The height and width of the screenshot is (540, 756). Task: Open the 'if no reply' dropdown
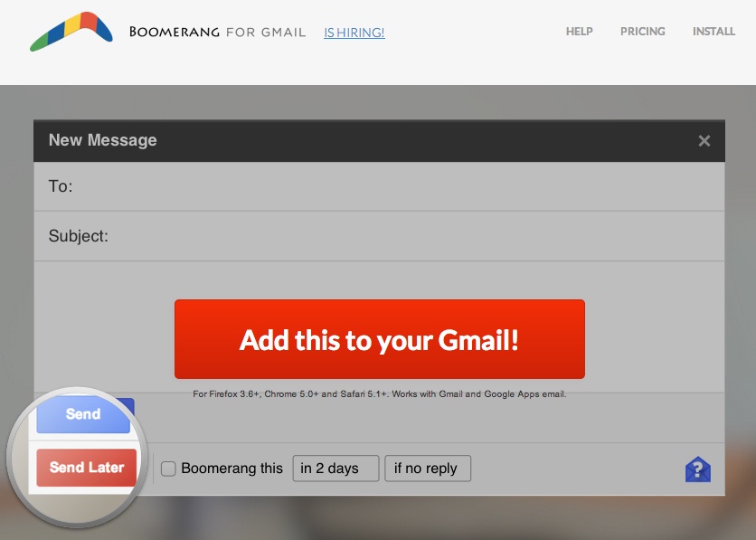click(x=428, y=469)
